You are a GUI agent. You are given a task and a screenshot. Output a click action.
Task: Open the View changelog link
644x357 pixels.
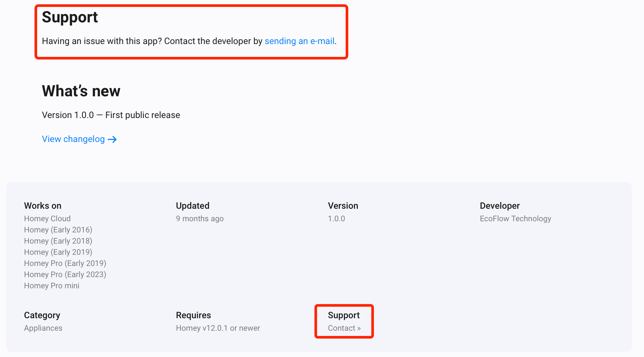point(73,139)
